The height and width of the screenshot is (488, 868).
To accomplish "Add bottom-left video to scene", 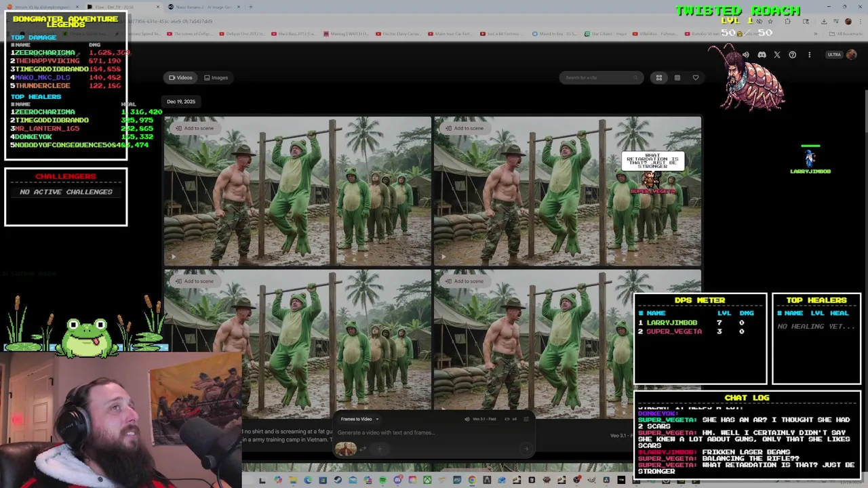I will click(x=195, y=281).
